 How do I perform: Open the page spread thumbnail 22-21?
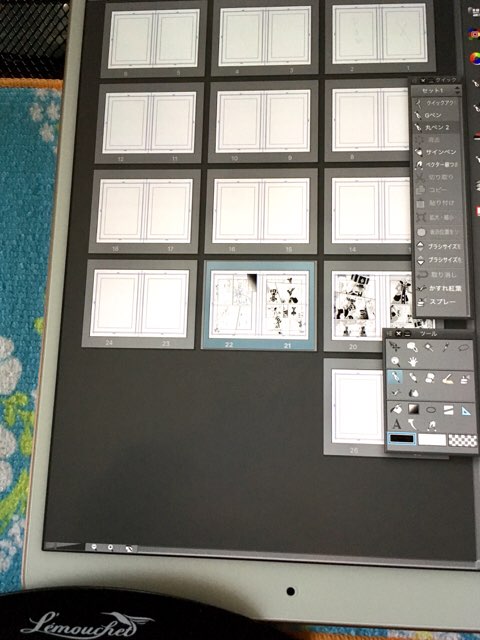coord(259,306)
